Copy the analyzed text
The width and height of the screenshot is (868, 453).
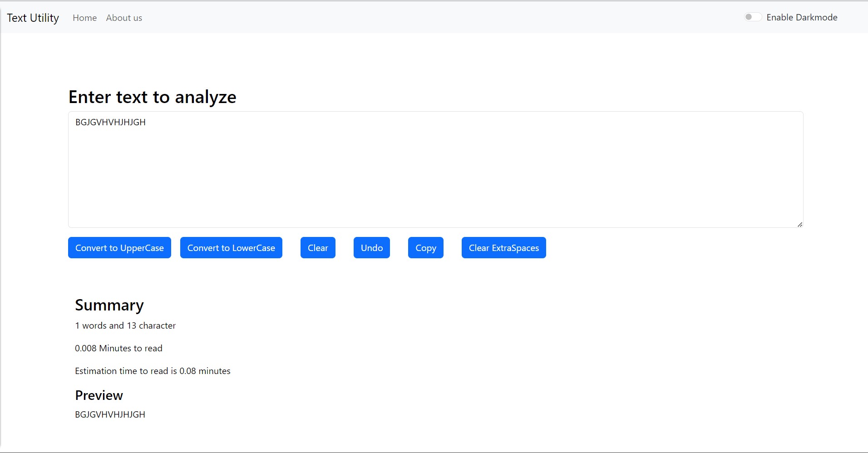(425, 247)
